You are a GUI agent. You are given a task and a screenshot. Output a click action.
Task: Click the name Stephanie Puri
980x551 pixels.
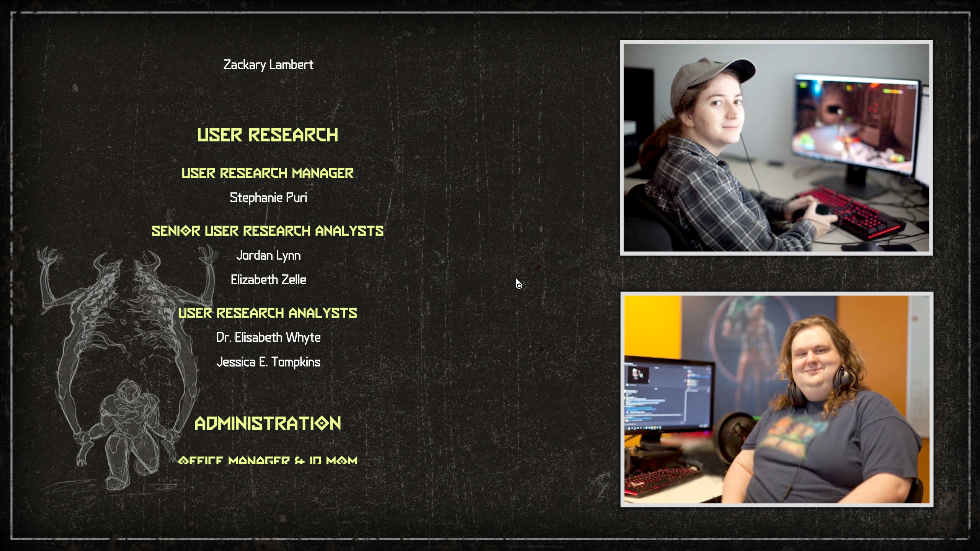pos(268,197)
